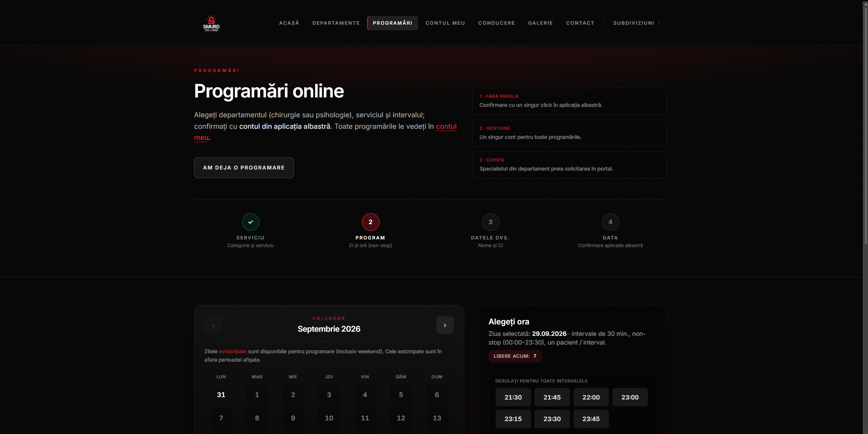Go to the Conducere page
The width and height of the screenshot is (868, 434).
[x=496, y=23]
